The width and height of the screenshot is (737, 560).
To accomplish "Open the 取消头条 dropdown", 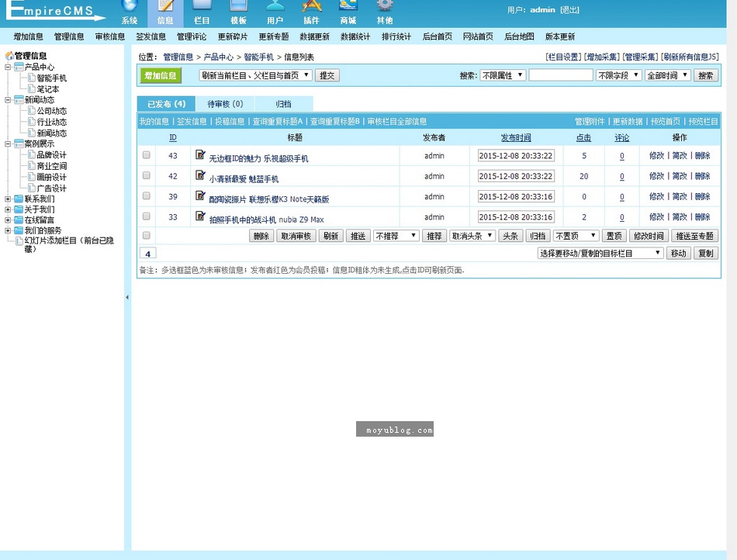I will click(x=472, y=236).
